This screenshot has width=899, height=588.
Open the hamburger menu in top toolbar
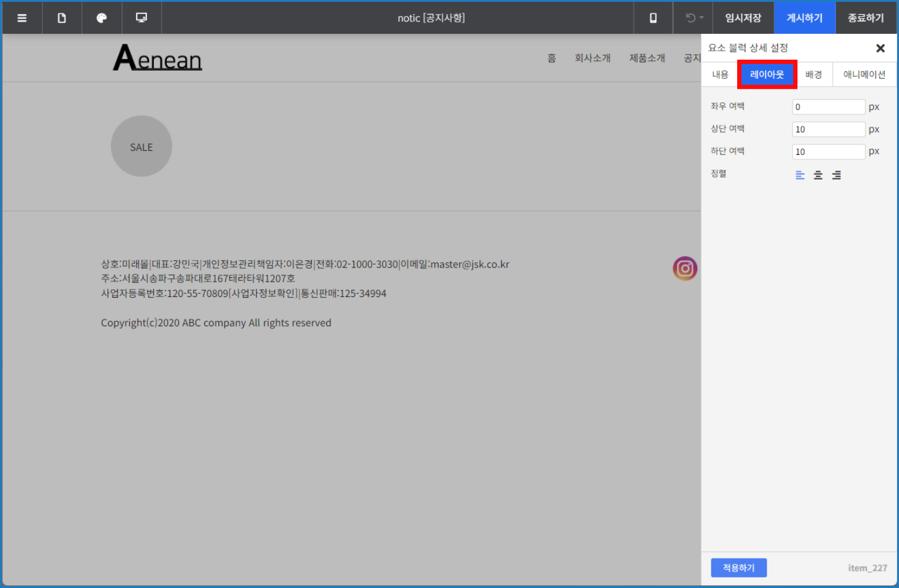point(22,18)
